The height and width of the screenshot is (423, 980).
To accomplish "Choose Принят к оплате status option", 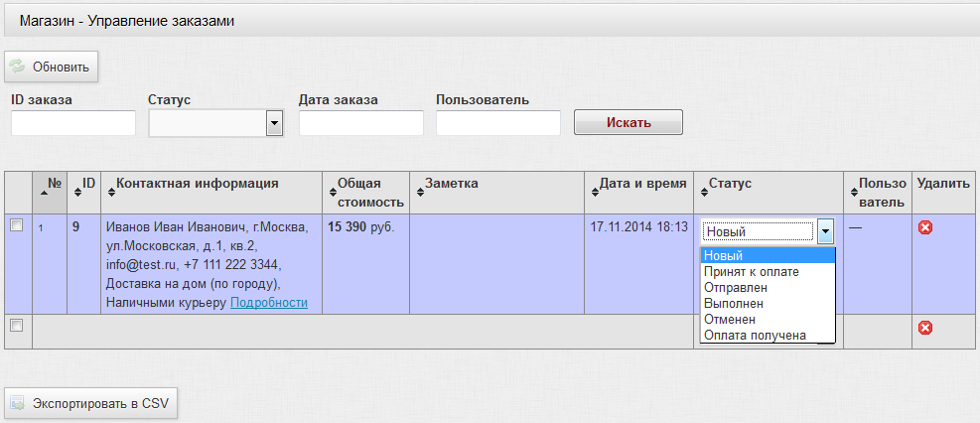I will click(768, 272).
